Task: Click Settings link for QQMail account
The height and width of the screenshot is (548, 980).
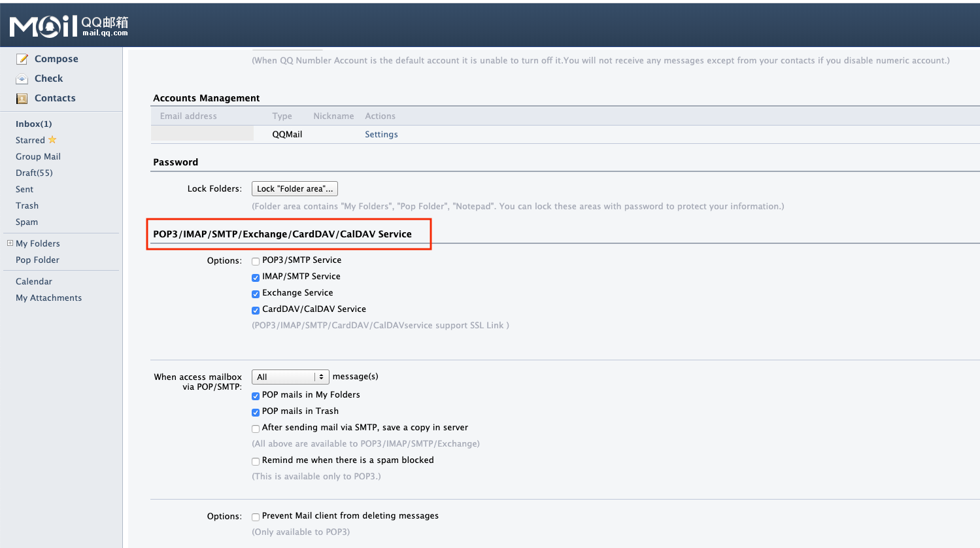Action: (381, 134)
